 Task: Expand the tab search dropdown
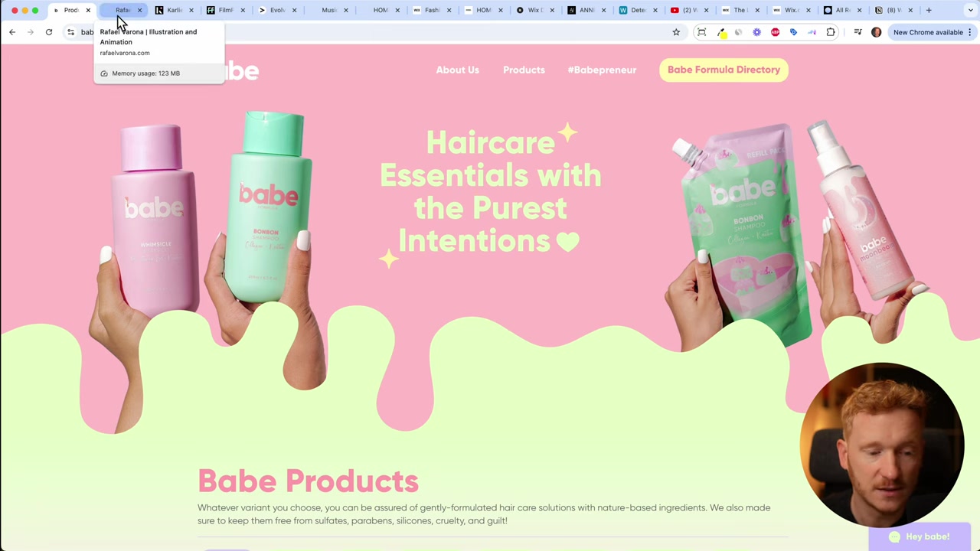970,10
